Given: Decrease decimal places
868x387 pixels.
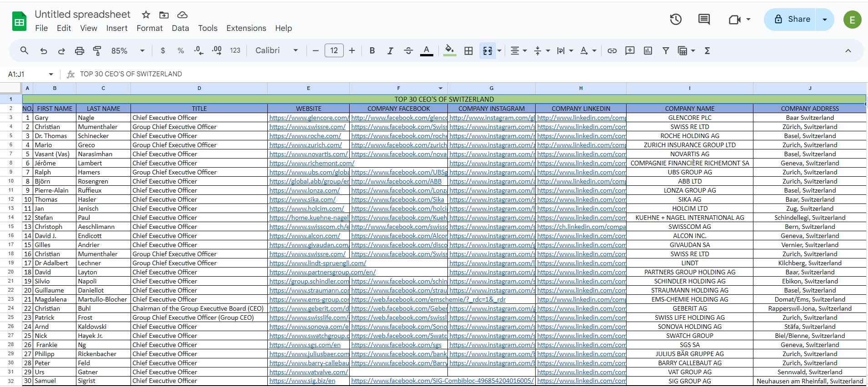Looking at the screenshot, I should click(x=199, y=50).
